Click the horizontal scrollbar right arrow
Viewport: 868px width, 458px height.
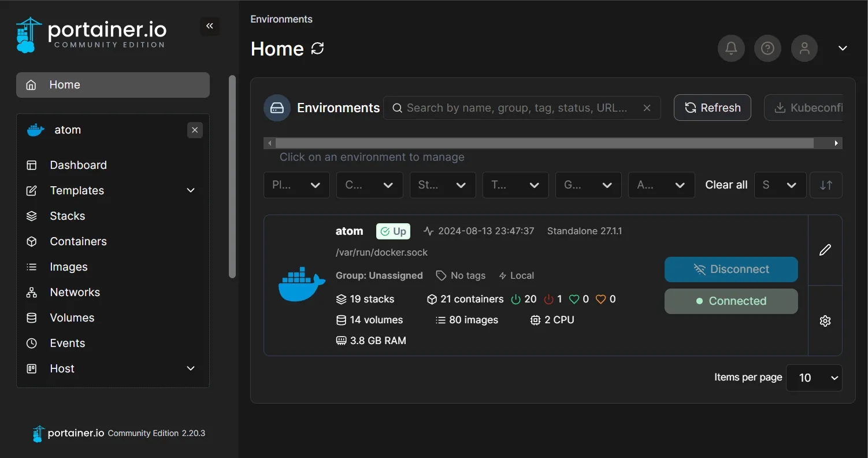click(x=836, y=143)
